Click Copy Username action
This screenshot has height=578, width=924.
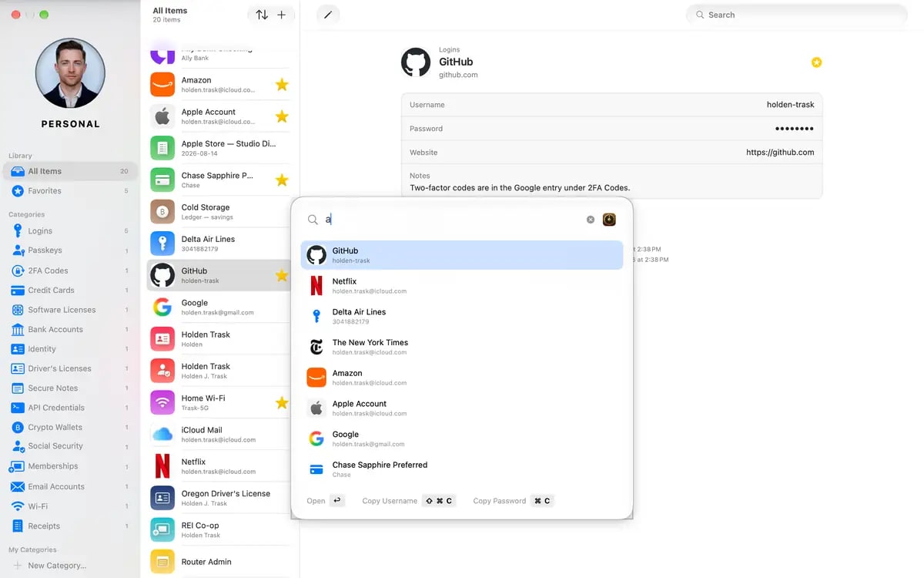tap(408, 501)
